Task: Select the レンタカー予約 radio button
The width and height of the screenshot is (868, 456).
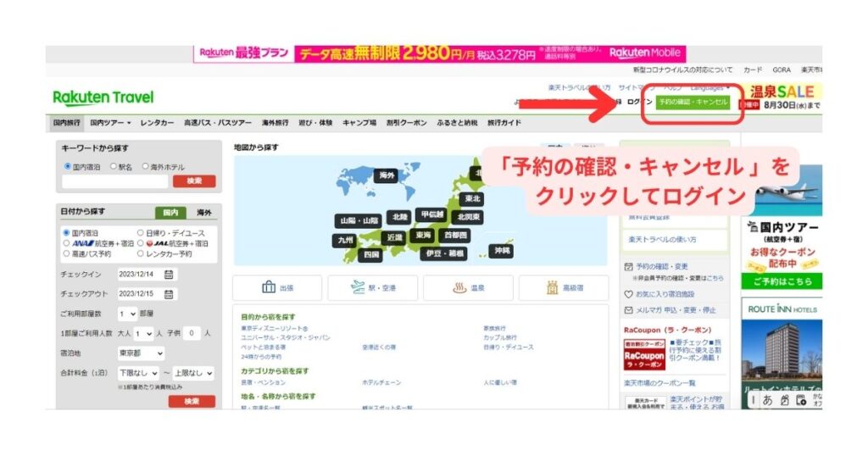Action: (x=141, y=253)
